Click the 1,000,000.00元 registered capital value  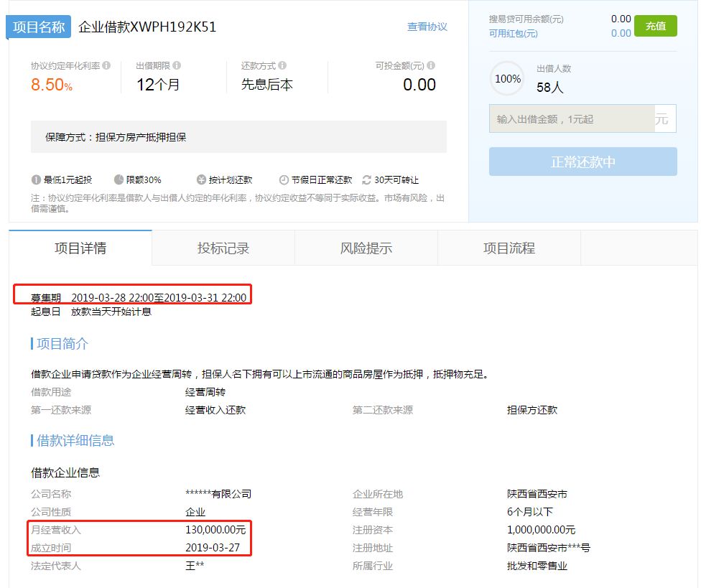coord(541,530)
